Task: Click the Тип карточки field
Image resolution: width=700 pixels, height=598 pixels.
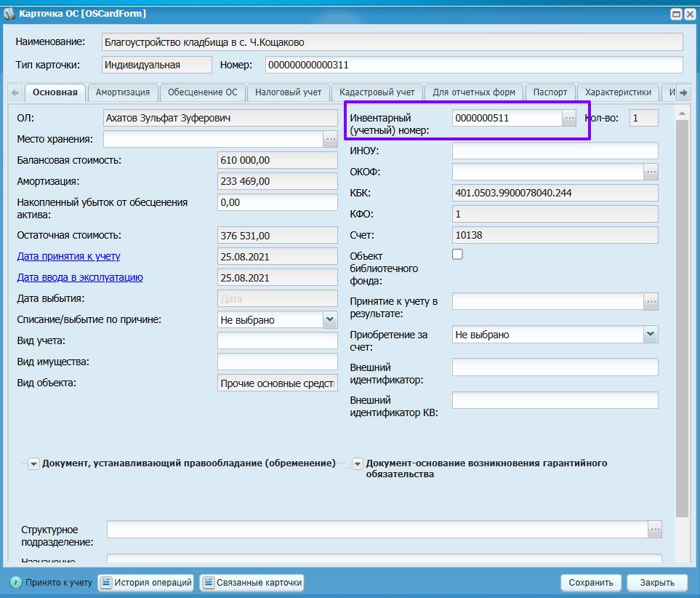Action: pyautogui.click(x=157, y=65)
